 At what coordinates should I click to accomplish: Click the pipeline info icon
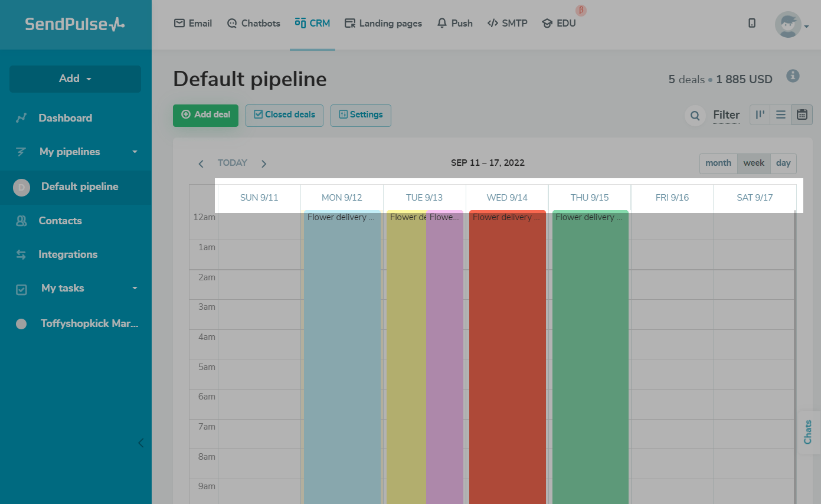tap(793, 76)
